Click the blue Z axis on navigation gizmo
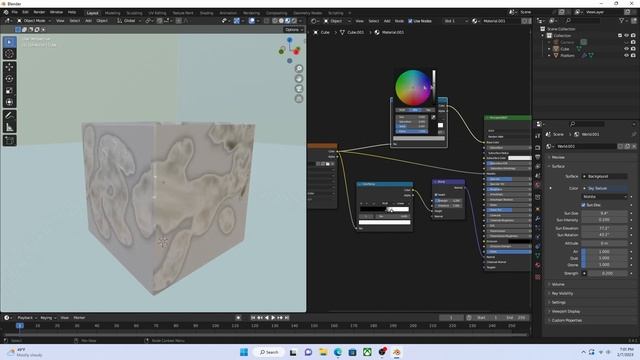This screenshot has width=640, height=360. [x=289, y=40]
